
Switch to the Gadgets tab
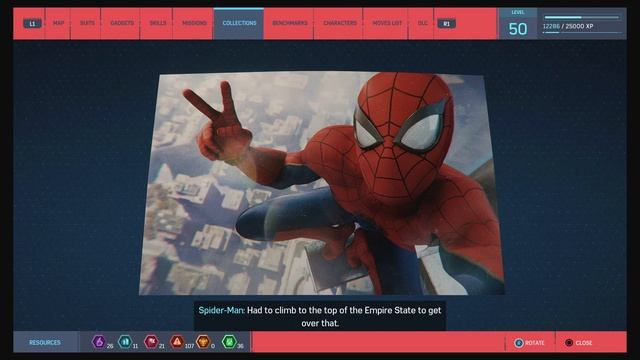pyautogui.click(x=122, y=23)
